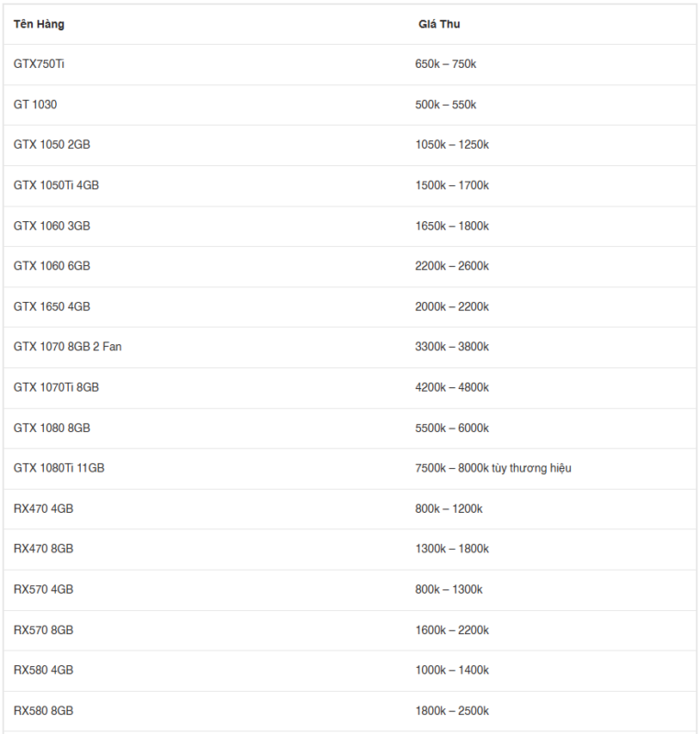
Task: Click price 1500k – 1700k
Action: (x=452, y=185)
